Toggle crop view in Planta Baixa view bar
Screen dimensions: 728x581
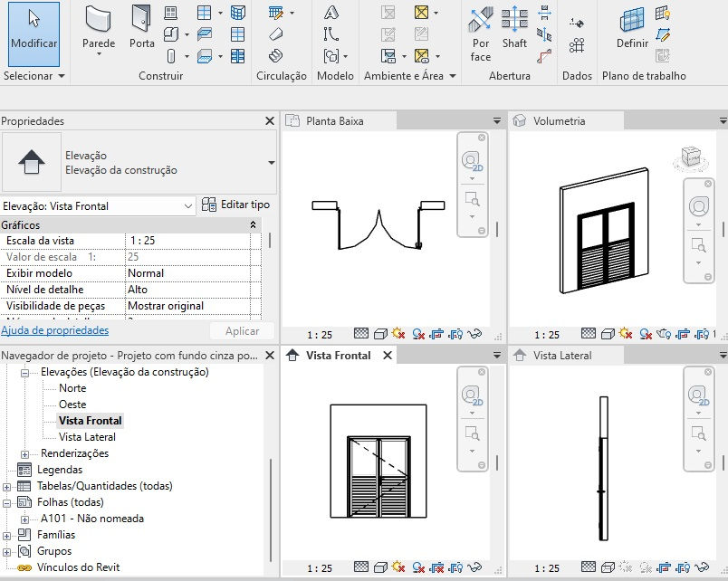[436, 334]
